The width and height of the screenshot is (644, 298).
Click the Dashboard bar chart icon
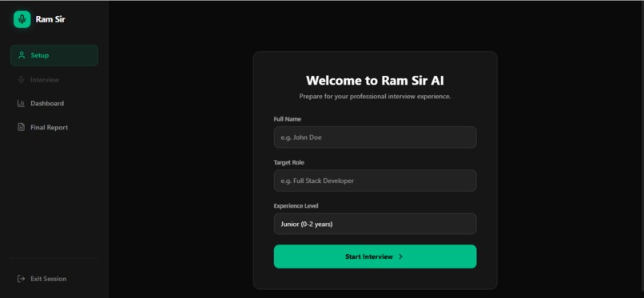click(21, 103)
